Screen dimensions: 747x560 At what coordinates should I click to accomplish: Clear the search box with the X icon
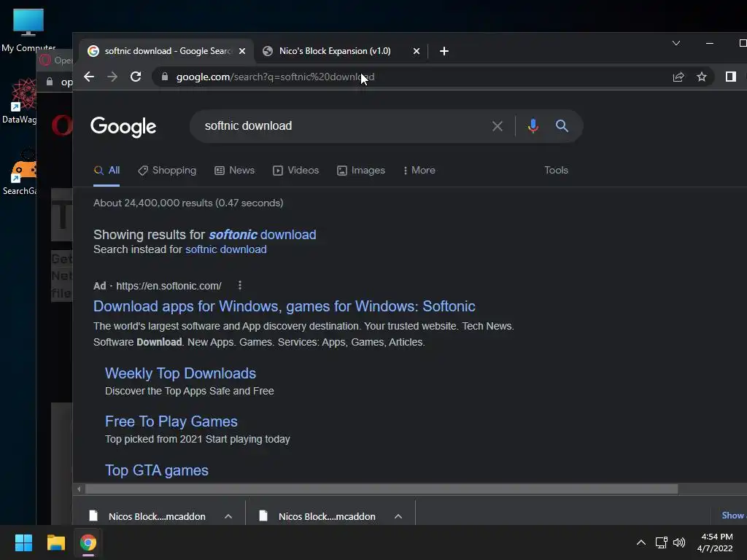click(498, 126)
